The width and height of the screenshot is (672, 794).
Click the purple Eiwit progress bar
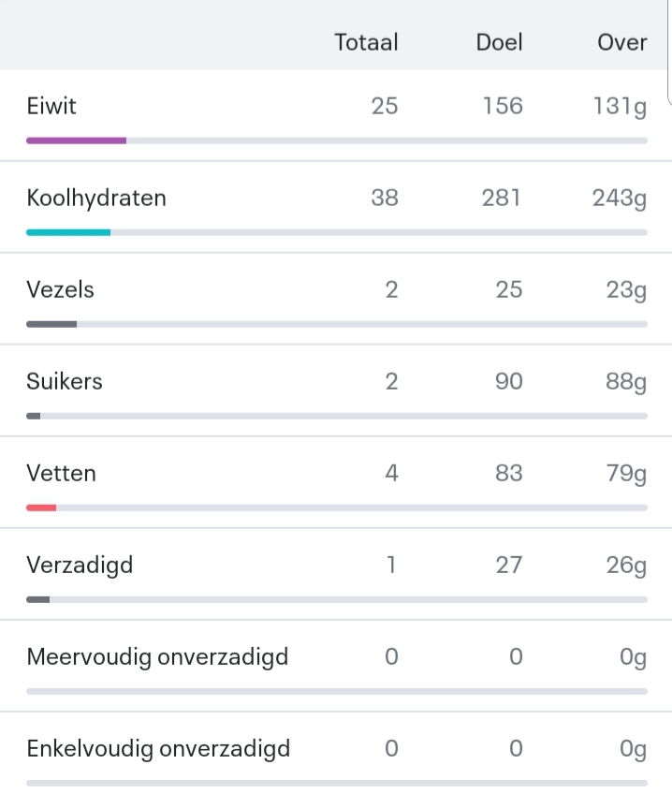coord(77,140)
